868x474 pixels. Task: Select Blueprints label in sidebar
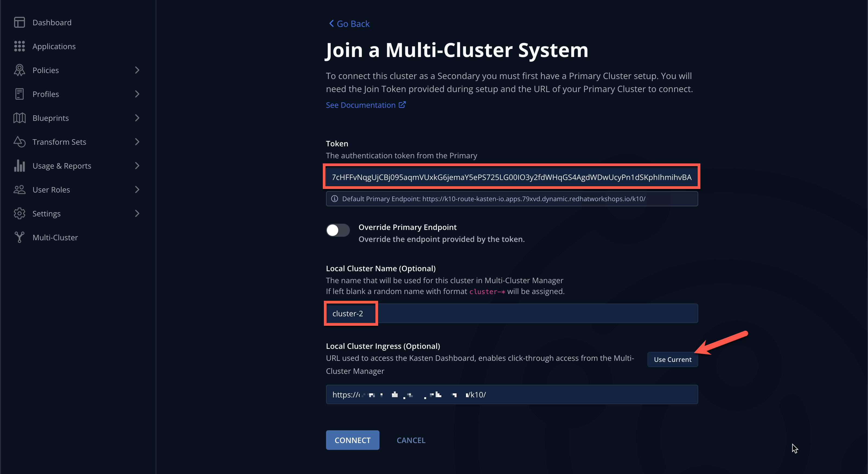(50, 118)
